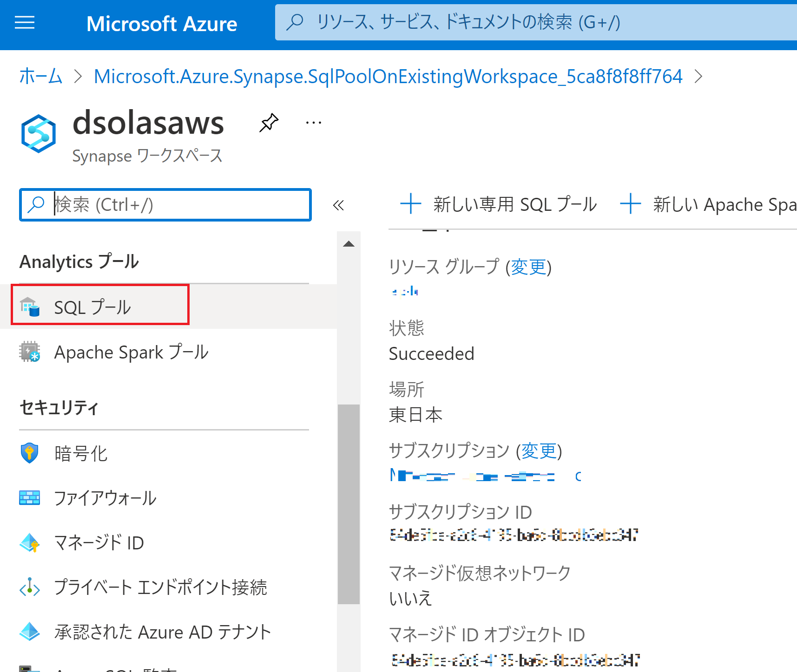
Task: Create a 新しい専用 SQL プール
Action: (x=497, y=204)
